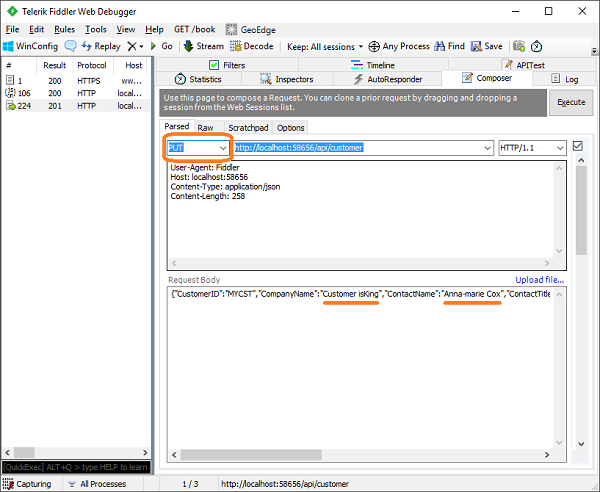Click the GET /book menu item

(x=194, y=29)
